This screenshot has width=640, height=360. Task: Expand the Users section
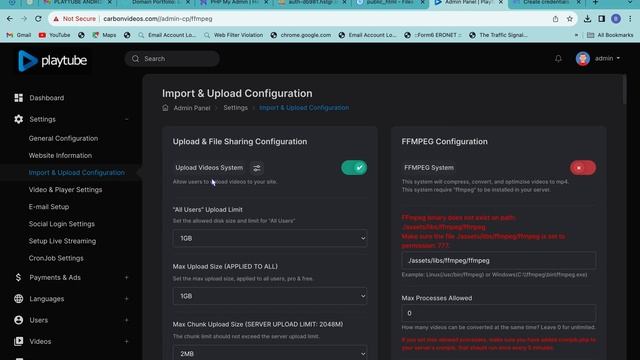tap(127, 320)
